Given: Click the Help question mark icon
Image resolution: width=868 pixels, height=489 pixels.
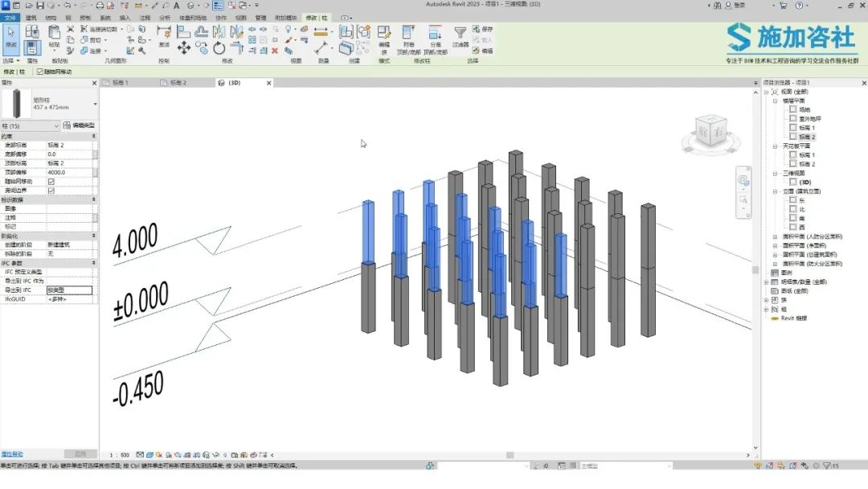Looking at the screenshot, I should coord(799,6).
